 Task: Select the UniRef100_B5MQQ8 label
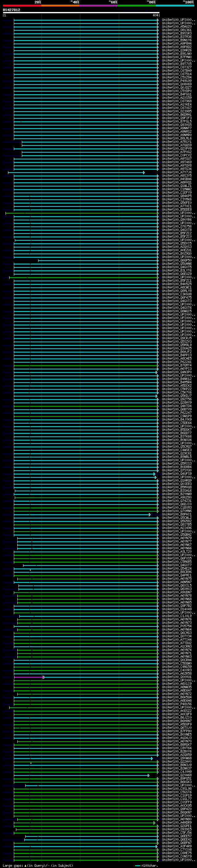pos(177,487)
